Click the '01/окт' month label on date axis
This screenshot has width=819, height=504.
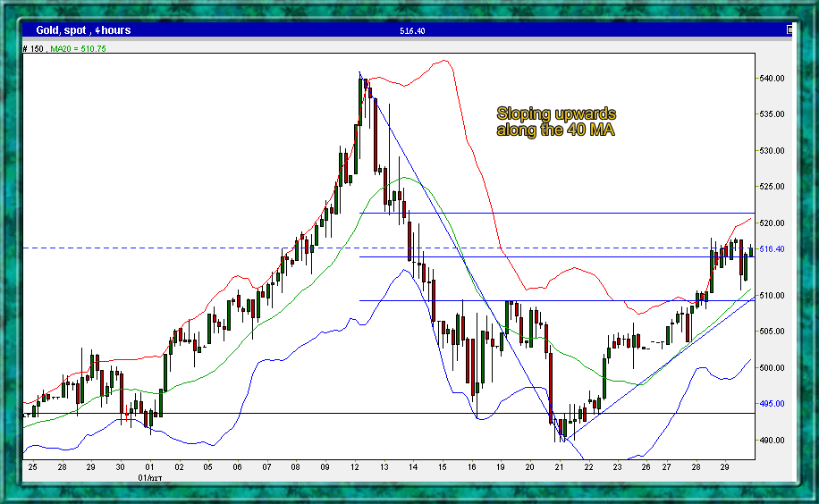[148, 478]
